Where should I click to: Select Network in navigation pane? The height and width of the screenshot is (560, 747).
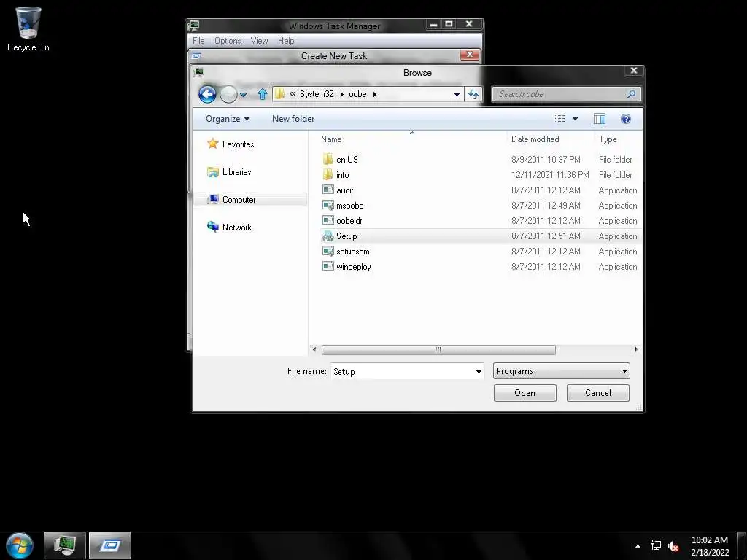pos(237,227)
